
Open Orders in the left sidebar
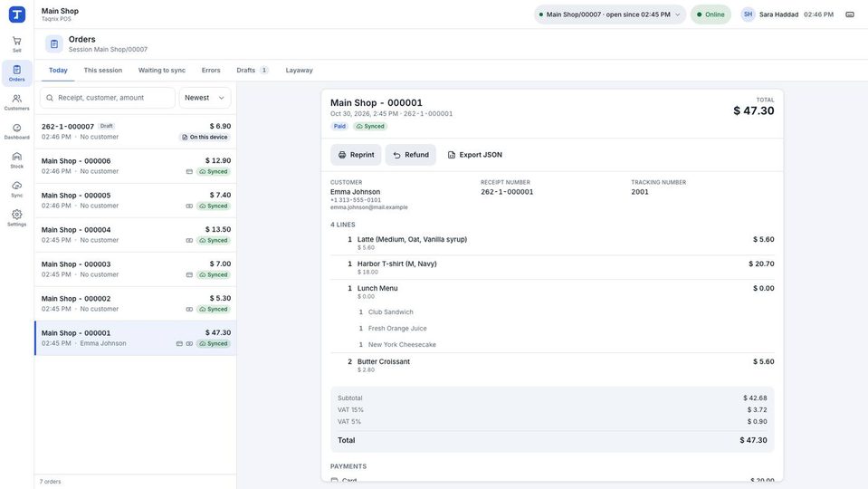click(x=16, y=73)
